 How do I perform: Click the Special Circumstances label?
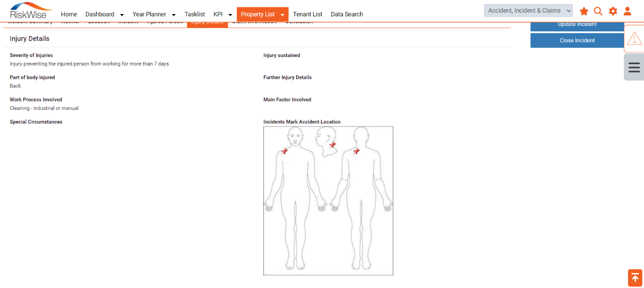[36, 122]
